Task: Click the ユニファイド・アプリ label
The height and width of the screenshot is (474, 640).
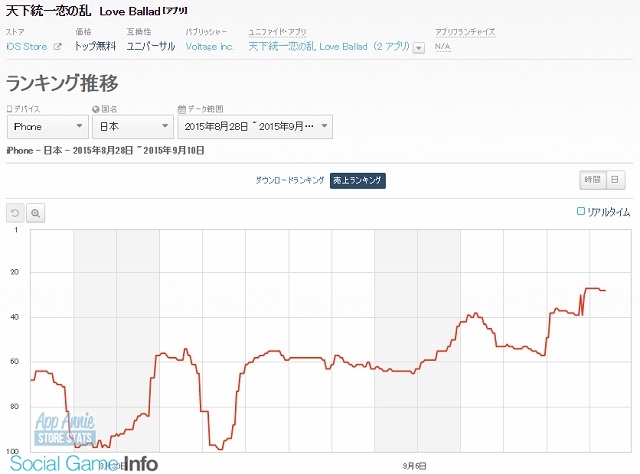Action: (278, 32)
